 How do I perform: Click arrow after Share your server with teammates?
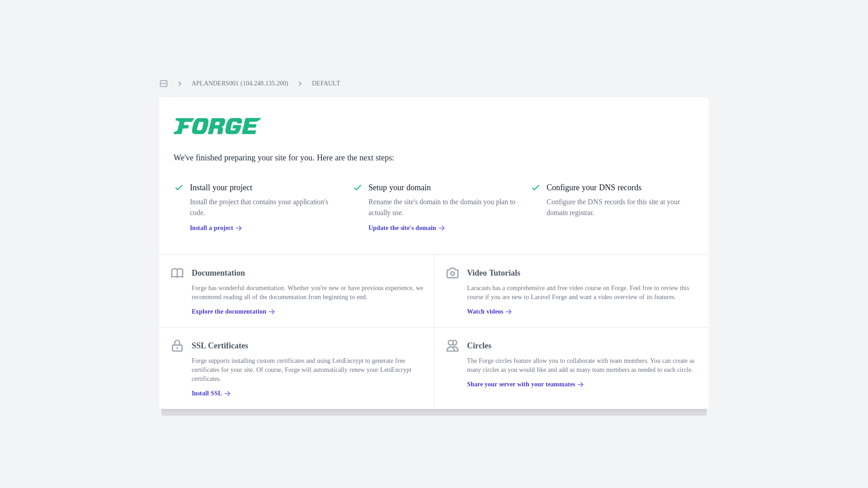[x=580, y=385]
